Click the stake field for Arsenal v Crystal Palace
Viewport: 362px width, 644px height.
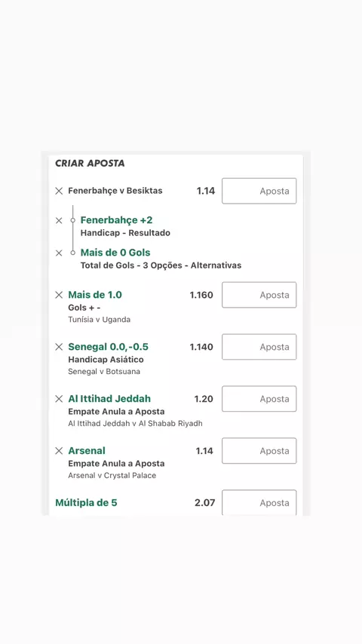coord(259,451)
